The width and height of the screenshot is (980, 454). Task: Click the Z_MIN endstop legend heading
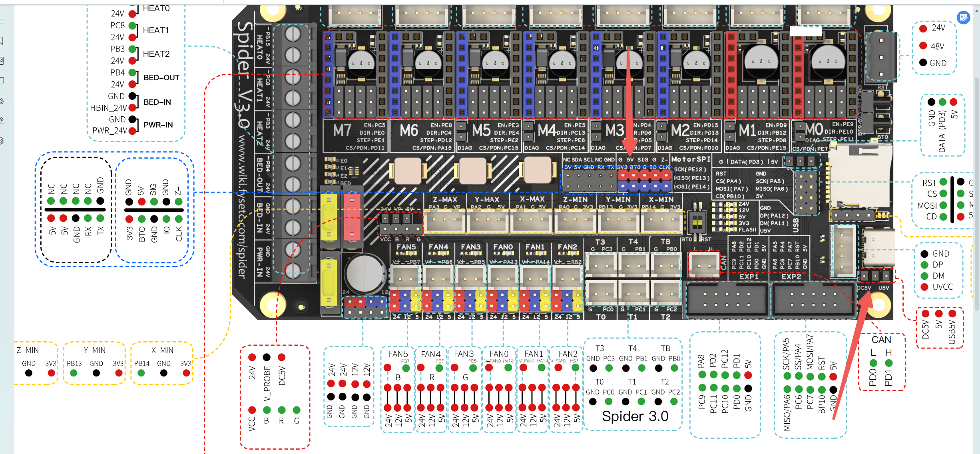28,350
